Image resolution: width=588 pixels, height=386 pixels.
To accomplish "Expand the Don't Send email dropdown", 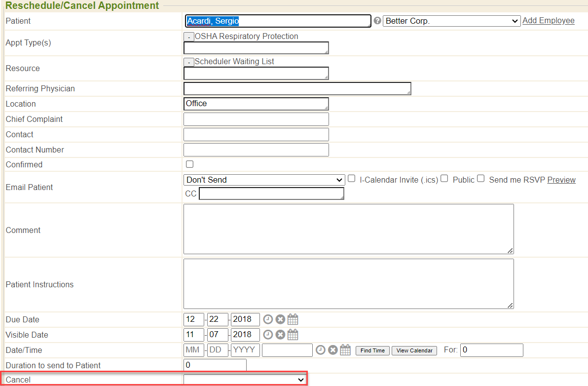I will [x=264, y=180].
